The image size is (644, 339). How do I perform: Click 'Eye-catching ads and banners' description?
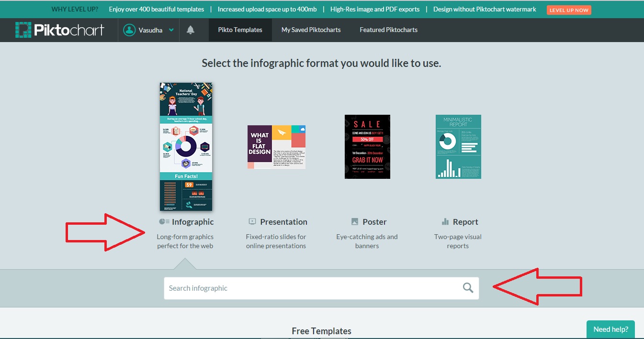pos(367,241)
